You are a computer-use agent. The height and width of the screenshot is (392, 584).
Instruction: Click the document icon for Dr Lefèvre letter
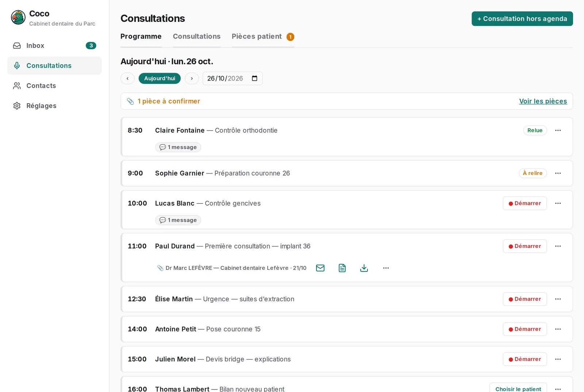tap(342, 268)
